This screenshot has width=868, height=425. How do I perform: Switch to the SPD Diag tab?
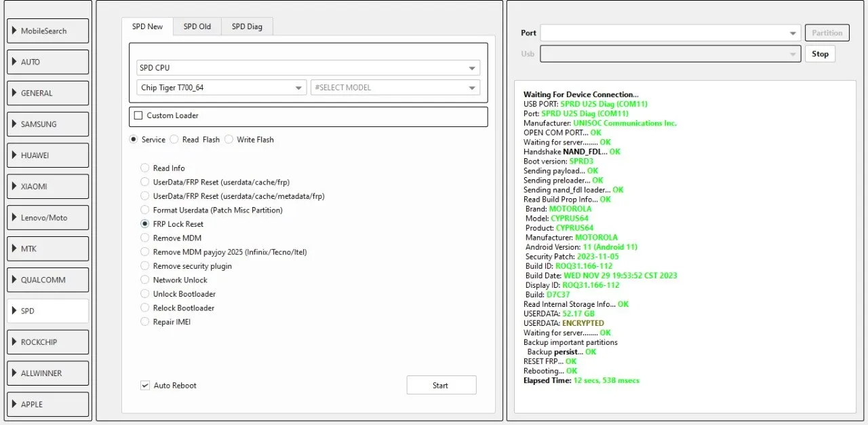[x=247, y=26]
